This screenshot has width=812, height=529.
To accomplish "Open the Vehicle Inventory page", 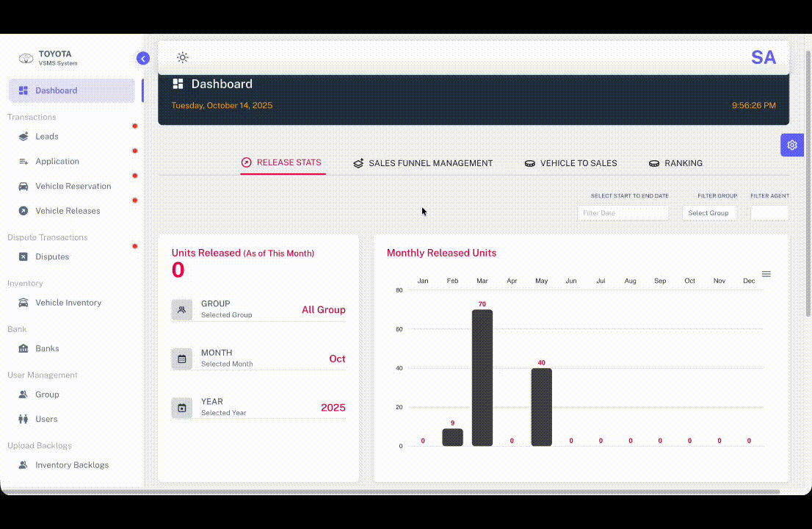I will [24, 303].
